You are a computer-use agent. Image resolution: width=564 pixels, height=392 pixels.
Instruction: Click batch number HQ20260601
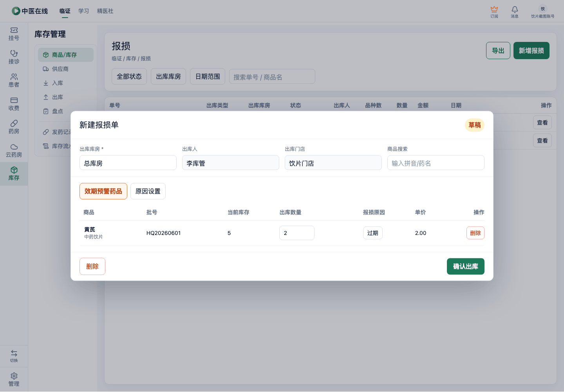164,233
